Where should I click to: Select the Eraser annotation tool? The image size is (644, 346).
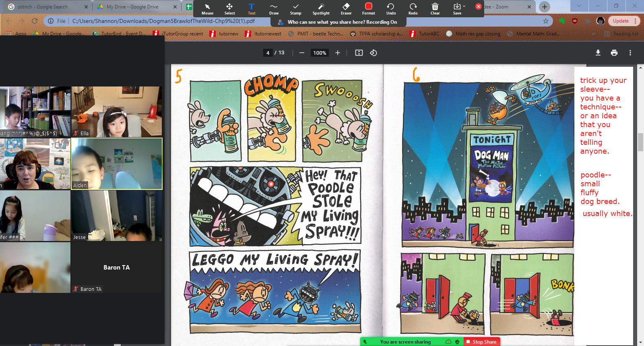346,9
